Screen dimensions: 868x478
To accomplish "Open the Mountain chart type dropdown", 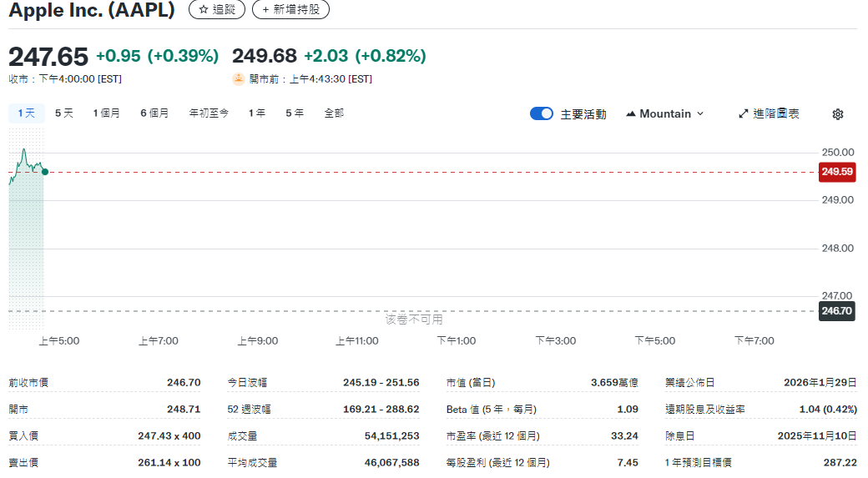I will point(664,113).
